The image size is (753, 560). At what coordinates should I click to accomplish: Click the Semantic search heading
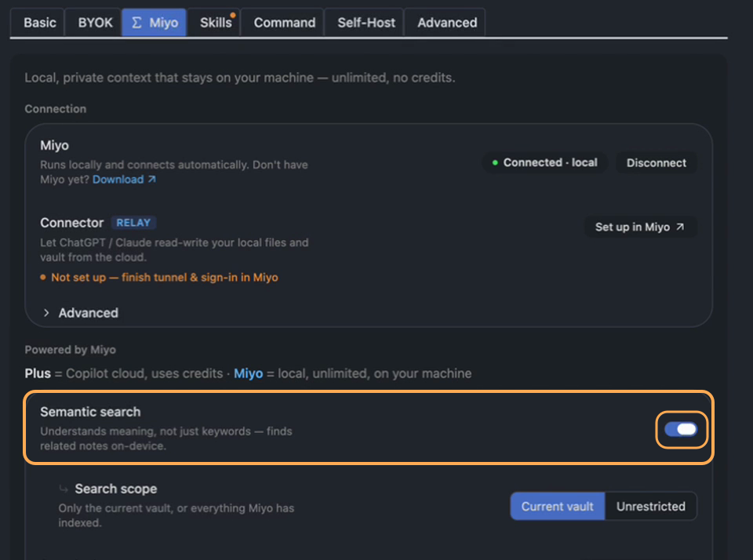pos(90,412)
